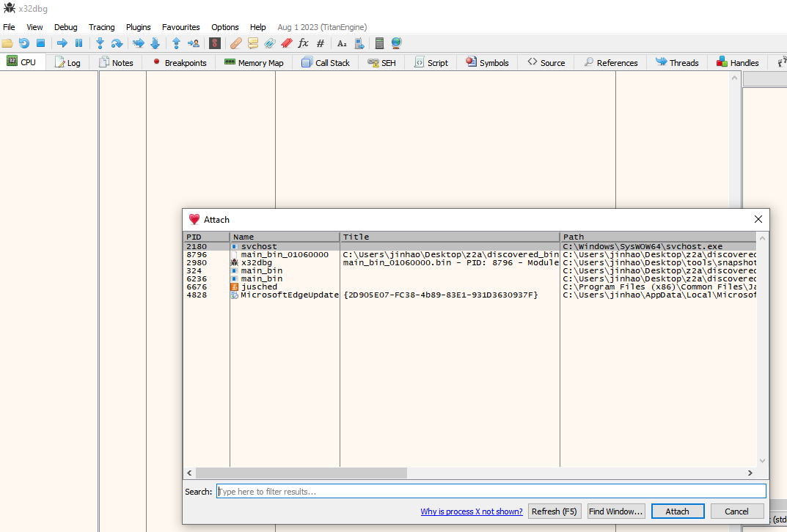Open the Calculator toolbar icon
The image size is (787, 532).
click(379, 43)
